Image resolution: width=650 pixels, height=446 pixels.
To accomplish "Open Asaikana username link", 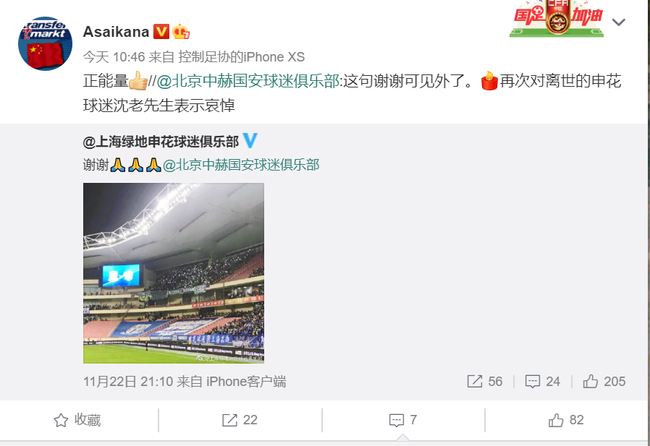I will click(116, 32).
